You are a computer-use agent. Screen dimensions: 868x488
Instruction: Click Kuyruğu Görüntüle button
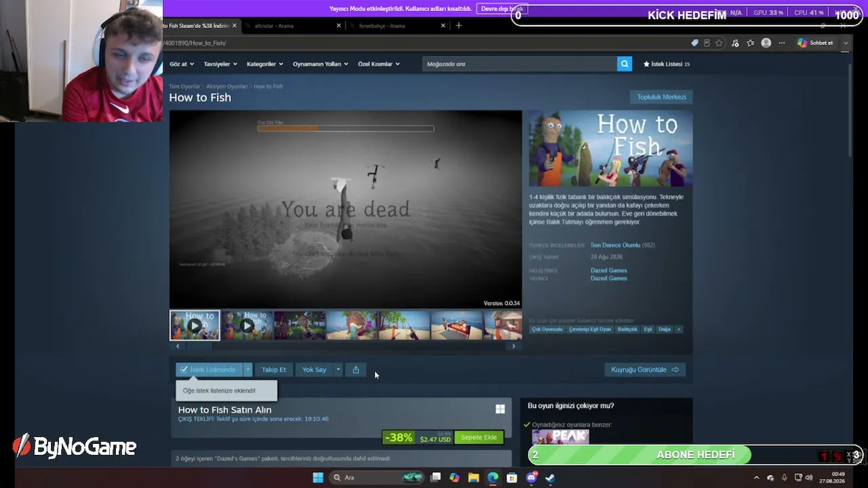click(x=644, y=369)
